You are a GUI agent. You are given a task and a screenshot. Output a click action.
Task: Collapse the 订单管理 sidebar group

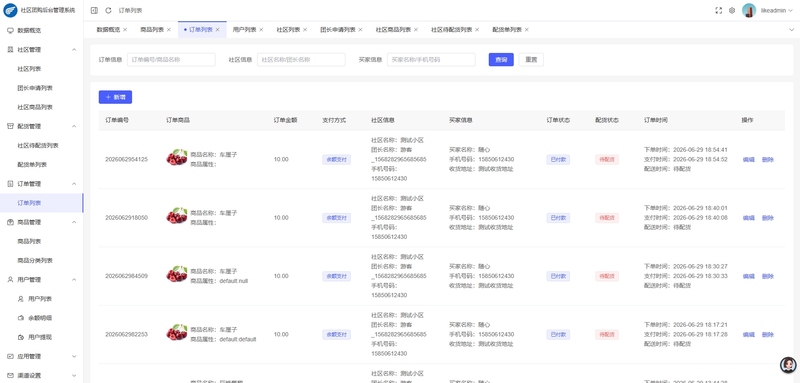coord(74,184)
